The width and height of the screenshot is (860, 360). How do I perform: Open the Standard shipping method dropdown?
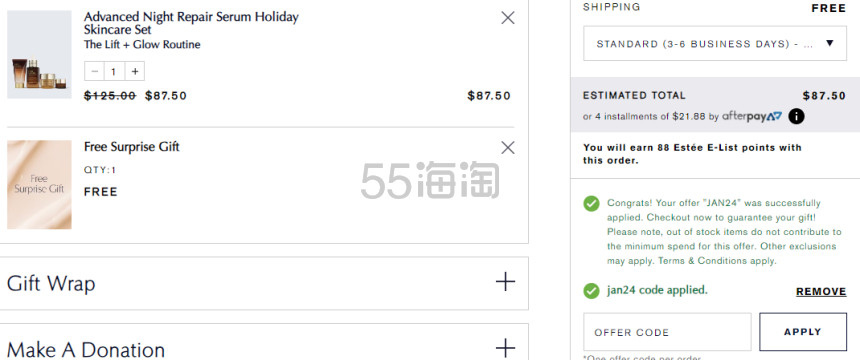pos(715,43)
